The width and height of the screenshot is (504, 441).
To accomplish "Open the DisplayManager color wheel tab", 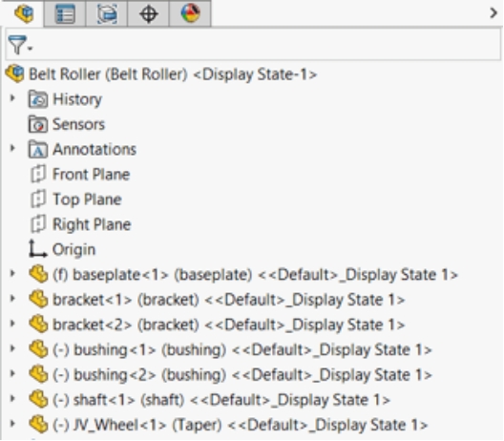I will 190,13.
